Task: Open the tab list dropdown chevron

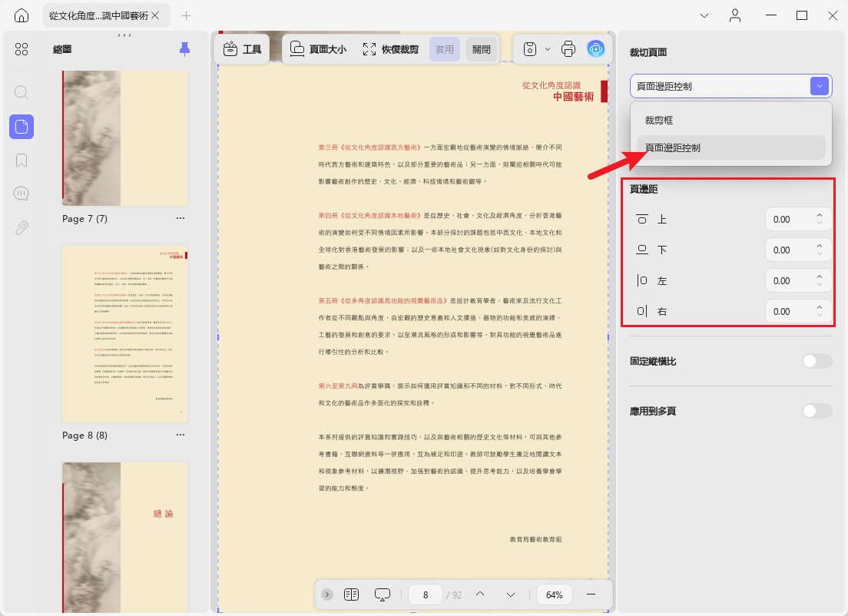Action: [x=704, y=15]
